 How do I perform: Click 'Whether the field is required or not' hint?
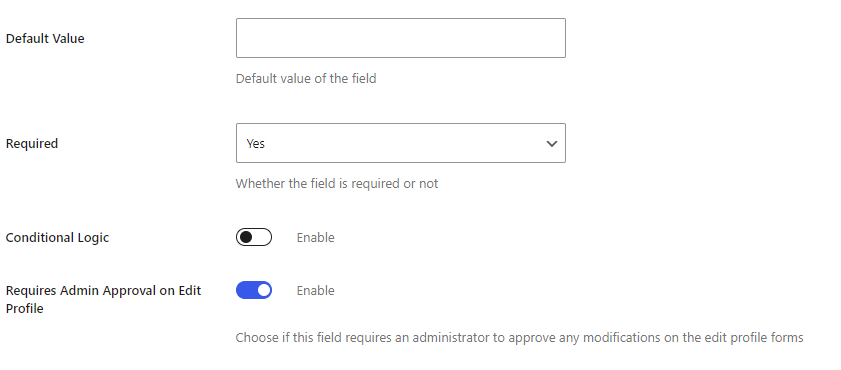point(337,184)
